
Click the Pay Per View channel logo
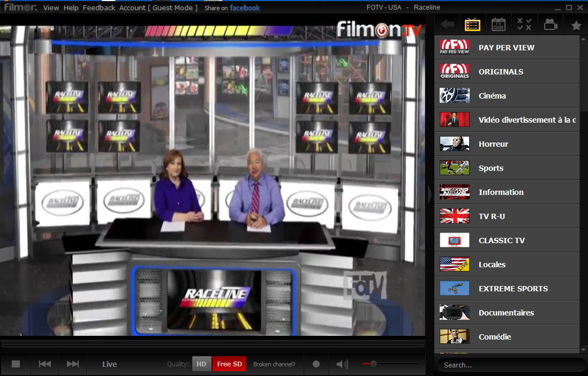point(455,47)
